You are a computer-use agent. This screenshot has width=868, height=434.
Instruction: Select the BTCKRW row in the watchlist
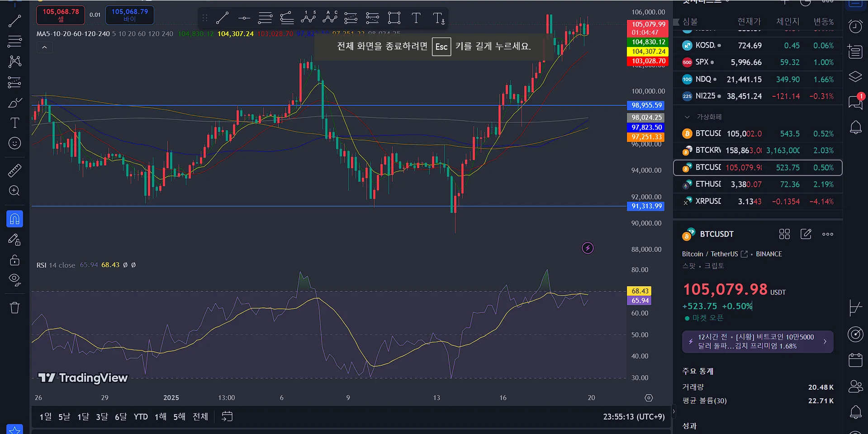tap(758, 151)
